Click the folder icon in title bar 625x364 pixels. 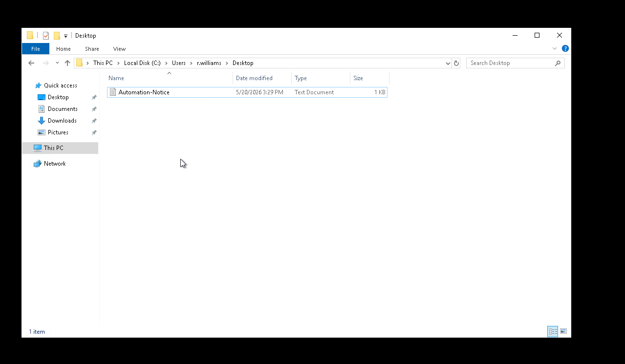[x=30, y=36]
